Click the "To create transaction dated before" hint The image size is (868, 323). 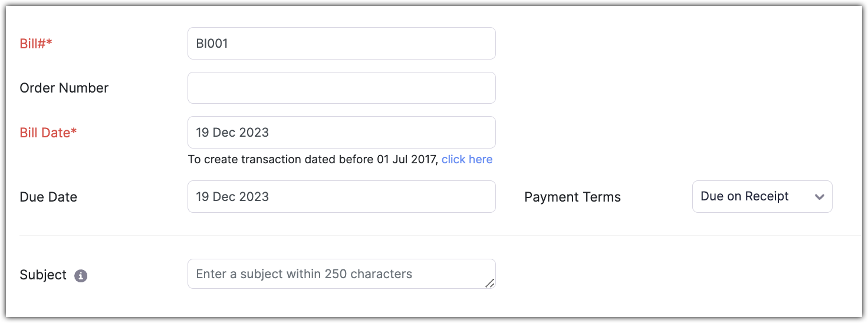coord(313,159)
